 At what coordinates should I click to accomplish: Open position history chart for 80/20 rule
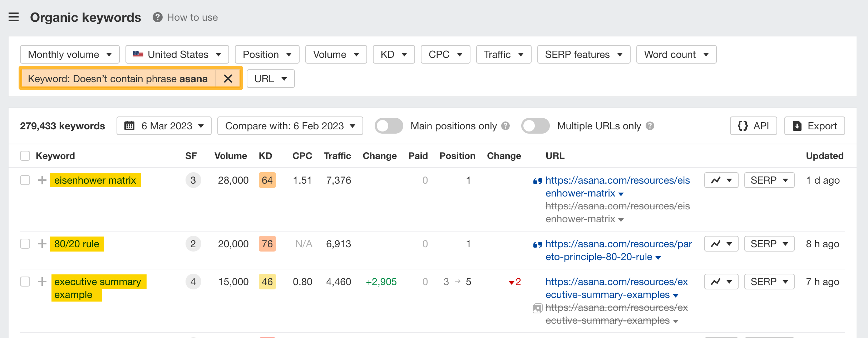tap(721, 244)
